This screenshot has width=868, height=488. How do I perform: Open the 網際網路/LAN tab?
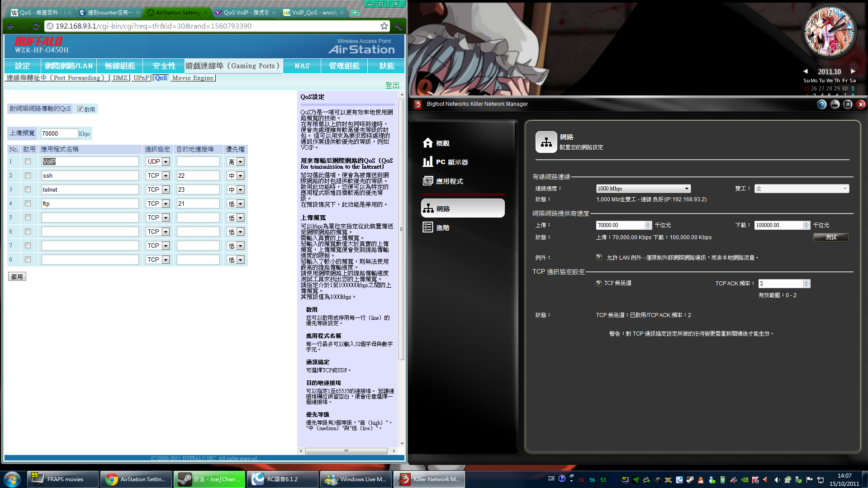pos(69,66)
